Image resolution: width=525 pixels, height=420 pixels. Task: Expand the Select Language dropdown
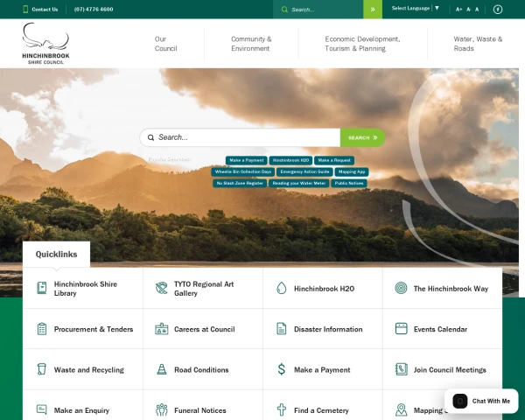[x=415, y=9]
